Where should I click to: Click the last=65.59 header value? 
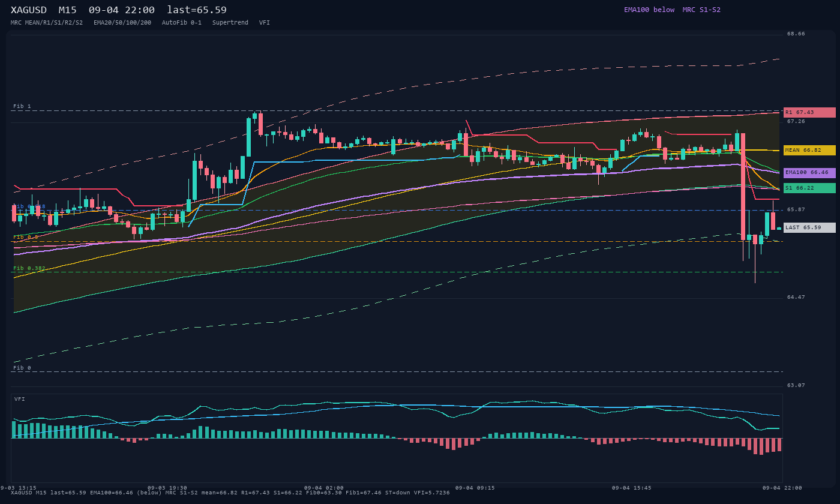click(x=197, y=10)
